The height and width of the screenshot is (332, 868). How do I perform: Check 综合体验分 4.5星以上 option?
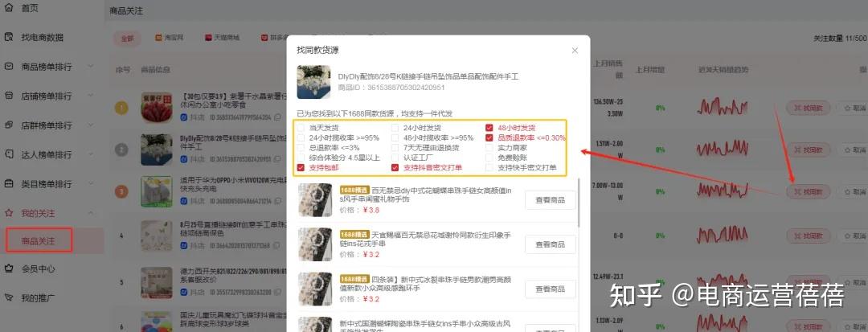pyautogui.click(x=301, y=158)
